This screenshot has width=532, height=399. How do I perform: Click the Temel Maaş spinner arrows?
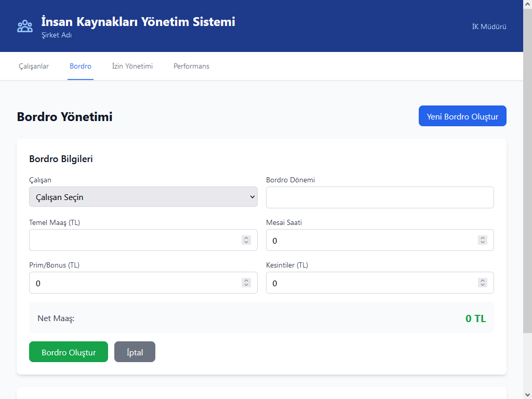pyautogui.click(x=246, y=240)
